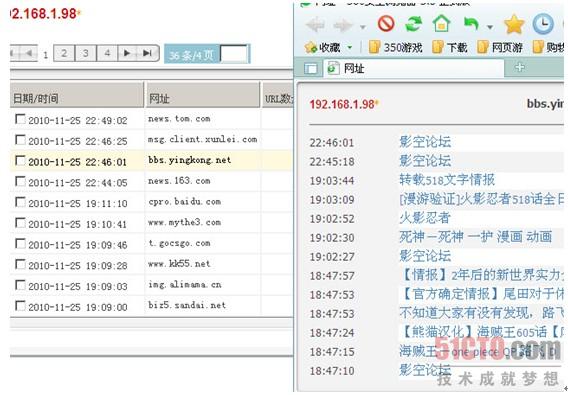Open 【官方确定情报】尾田 link
This screenshot has width=568, height=395.
481,294
